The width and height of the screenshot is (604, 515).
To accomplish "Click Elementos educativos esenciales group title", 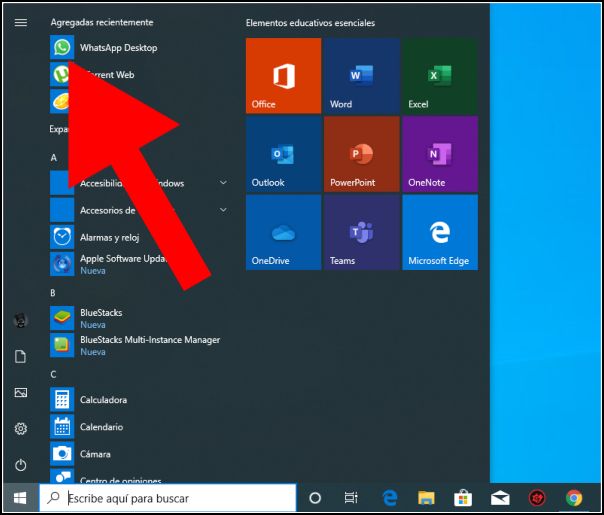I will 310,23.
